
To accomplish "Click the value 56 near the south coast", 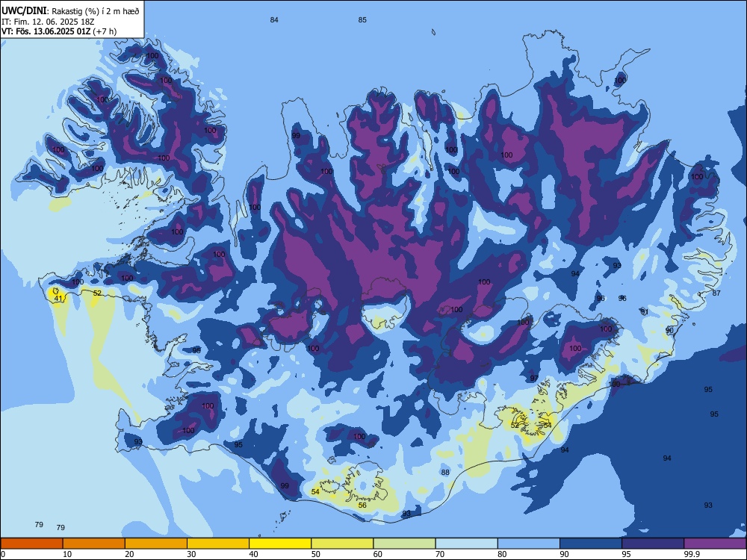I will pyautogui.click(x=362, y=505).
